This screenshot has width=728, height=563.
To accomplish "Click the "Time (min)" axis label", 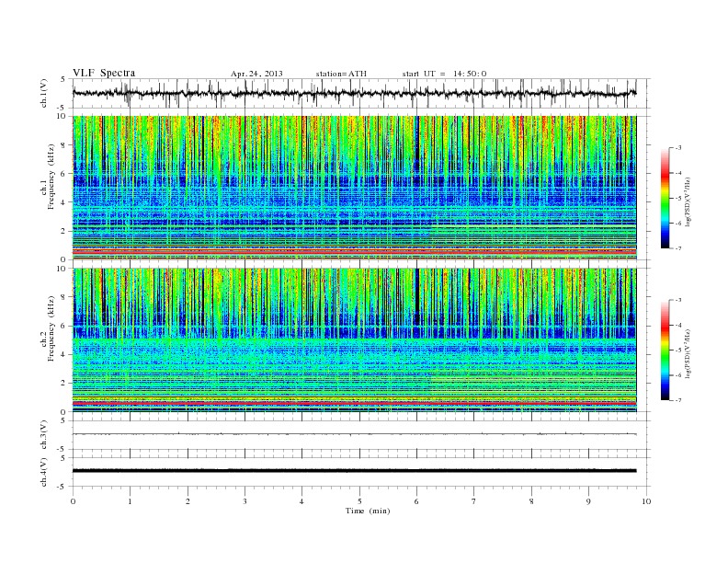I will (x=368, y=511).
